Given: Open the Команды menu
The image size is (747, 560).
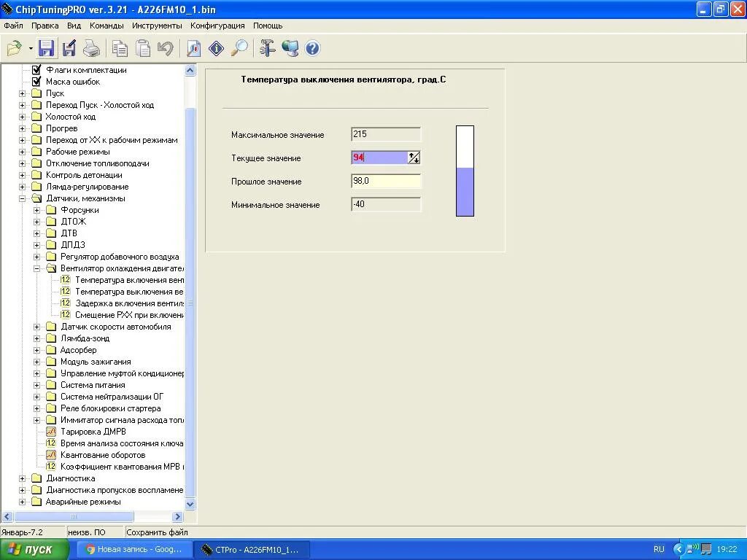Looking at the screenshot, I should coord(107,26).
